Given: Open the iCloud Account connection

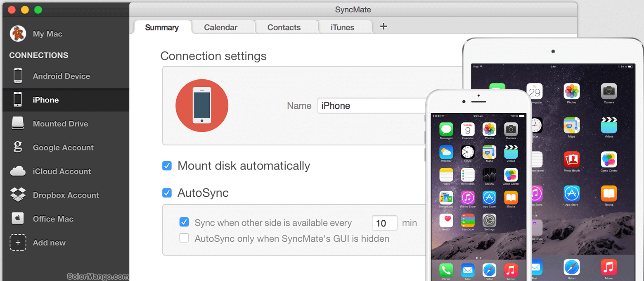Looking at the screenshot, I should [62, 171].
